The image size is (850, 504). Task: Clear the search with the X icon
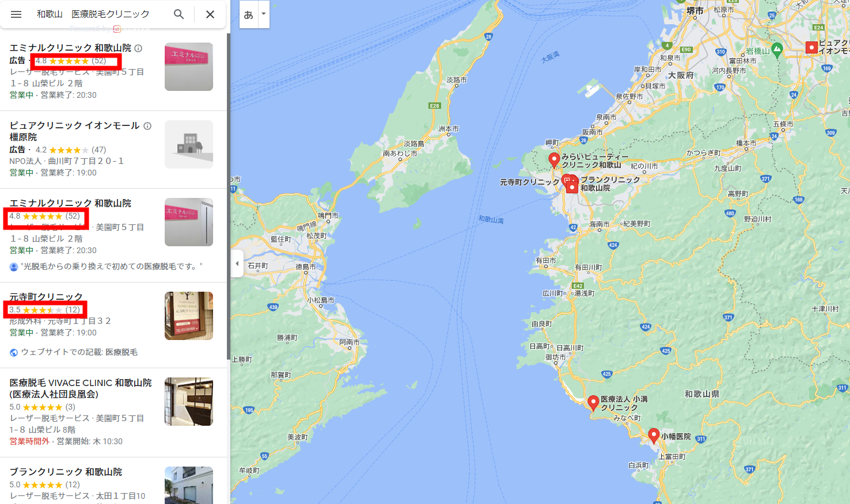tap(210, 14)
